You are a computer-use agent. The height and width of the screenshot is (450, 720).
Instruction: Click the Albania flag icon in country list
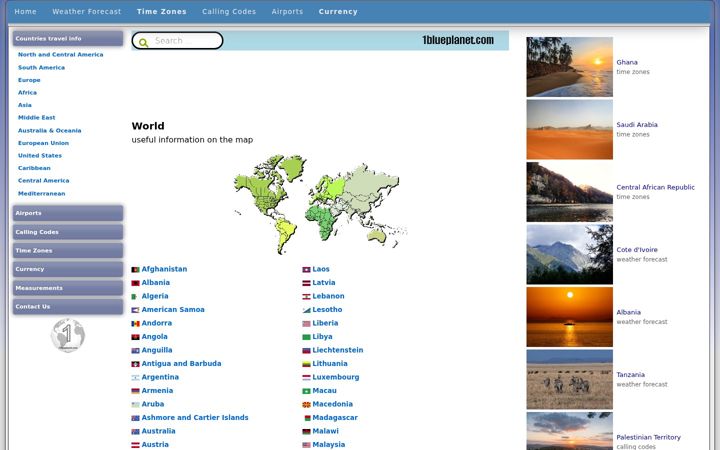tap(135, 283)
